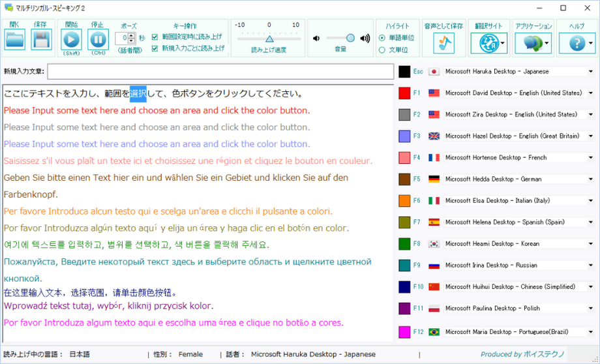Start reading with the play button
The height and width of the screenshot is (364, 600).
coord(72,39)
